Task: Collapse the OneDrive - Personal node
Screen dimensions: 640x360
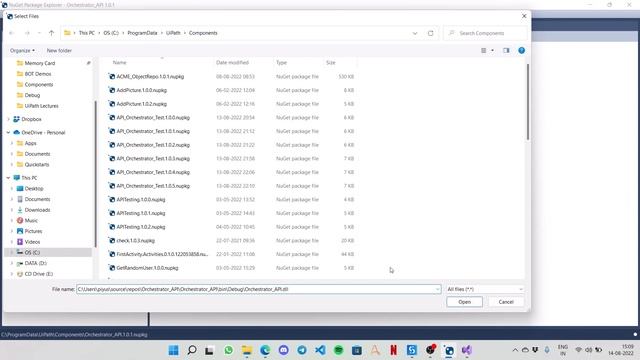Action: [8, 133]
